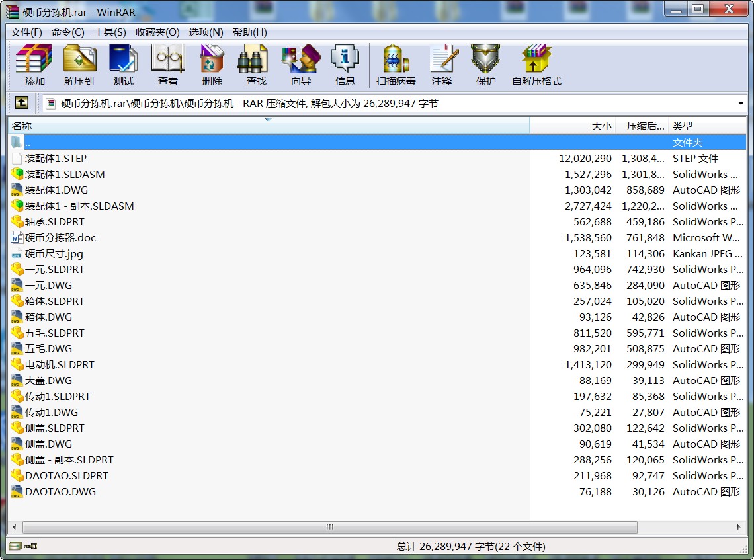The width and height of the screenshot is (754, 560).
Task: Open the Comment (注释) toolbar icon
Action: click(442, 65)
